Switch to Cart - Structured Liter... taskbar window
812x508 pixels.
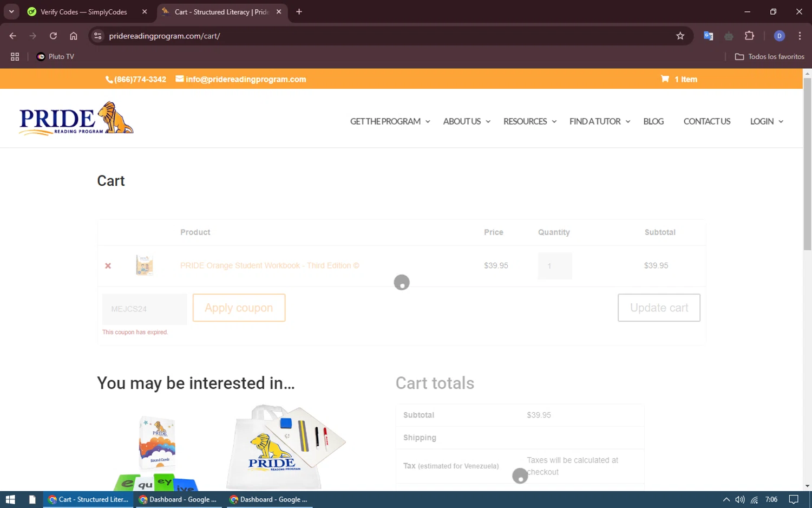coord(88,499)
